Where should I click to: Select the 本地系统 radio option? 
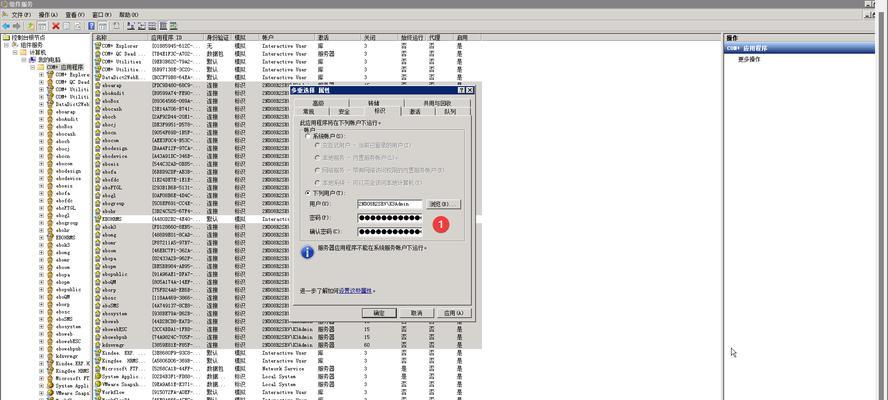tap(318, 182)
